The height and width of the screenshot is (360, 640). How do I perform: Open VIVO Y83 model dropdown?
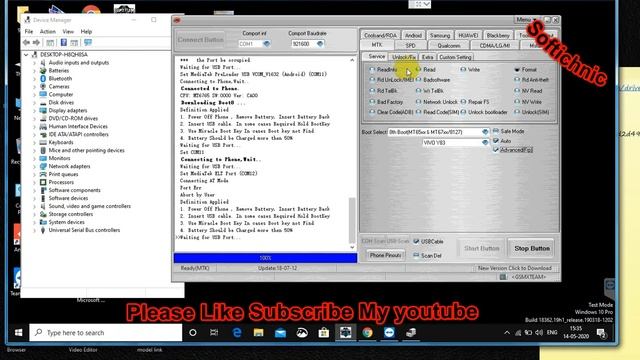pos(485,142)
